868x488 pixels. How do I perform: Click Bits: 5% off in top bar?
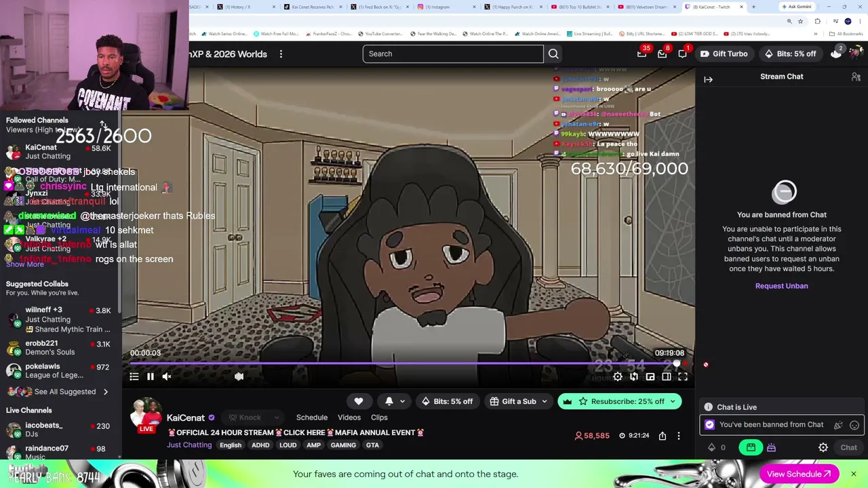tap(791, 54)
